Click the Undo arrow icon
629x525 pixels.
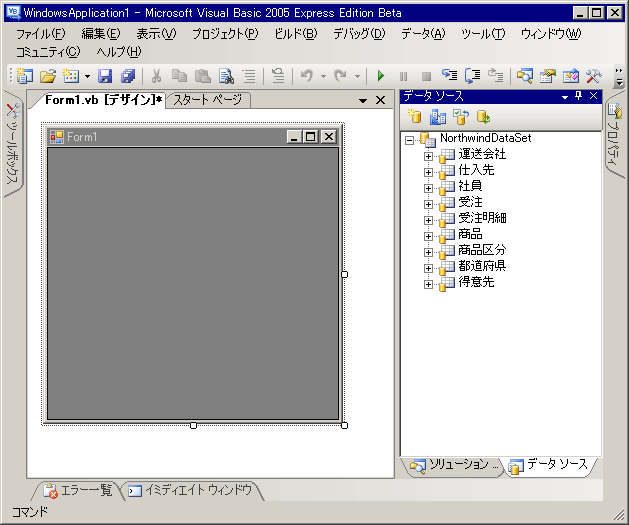pos(307,75)
